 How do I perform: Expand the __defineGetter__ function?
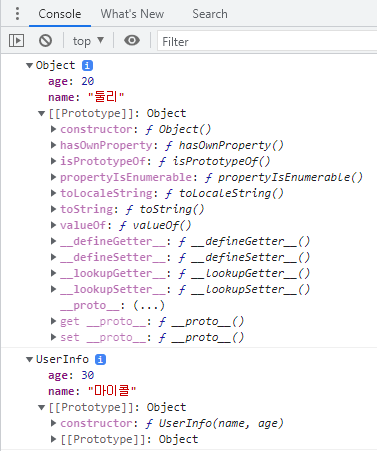click(x=53, y=241)
